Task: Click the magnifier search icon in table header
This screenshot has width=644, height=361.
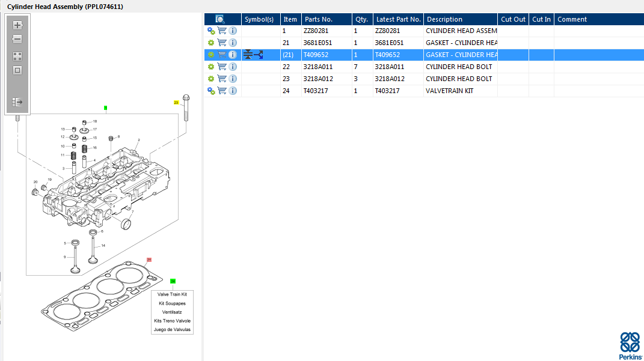Action: (x=220, y=19)
